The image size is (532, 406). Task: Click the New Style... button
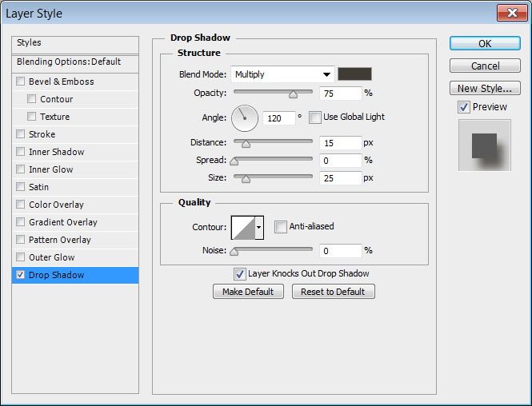tap(484, 88)
